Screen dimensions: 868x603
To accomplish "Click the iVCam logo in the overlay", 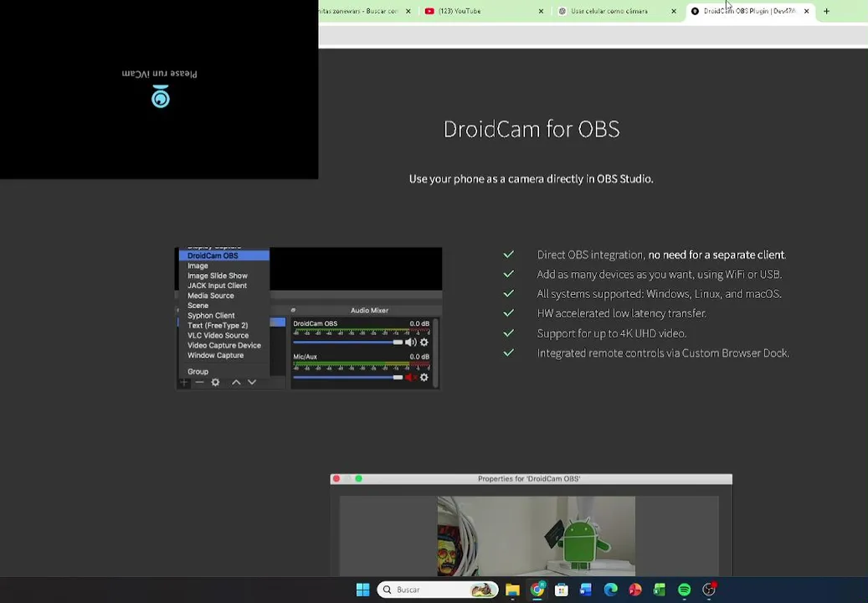I will [x=161, y=96].
